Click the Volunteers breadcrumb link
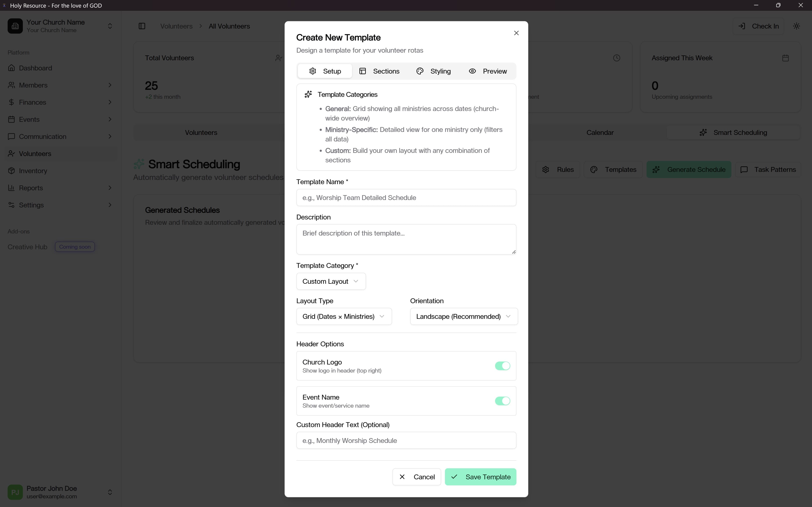 [x=176, y=26]
